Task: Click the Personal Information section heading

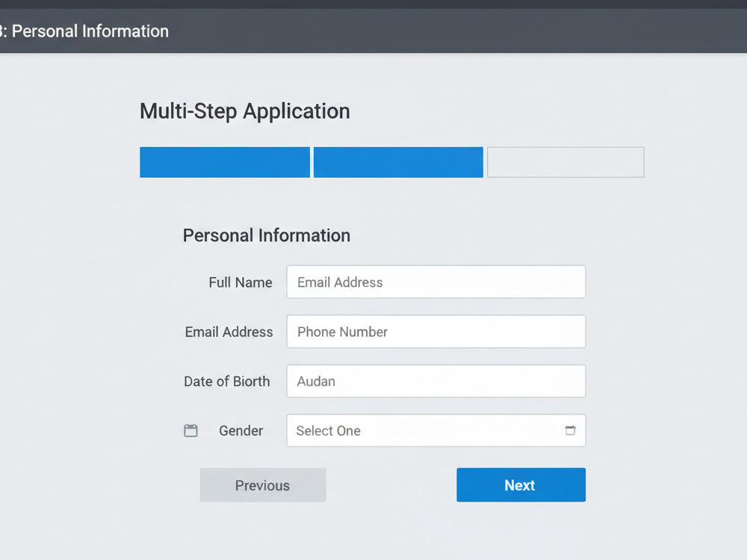Action: (267, 235)
